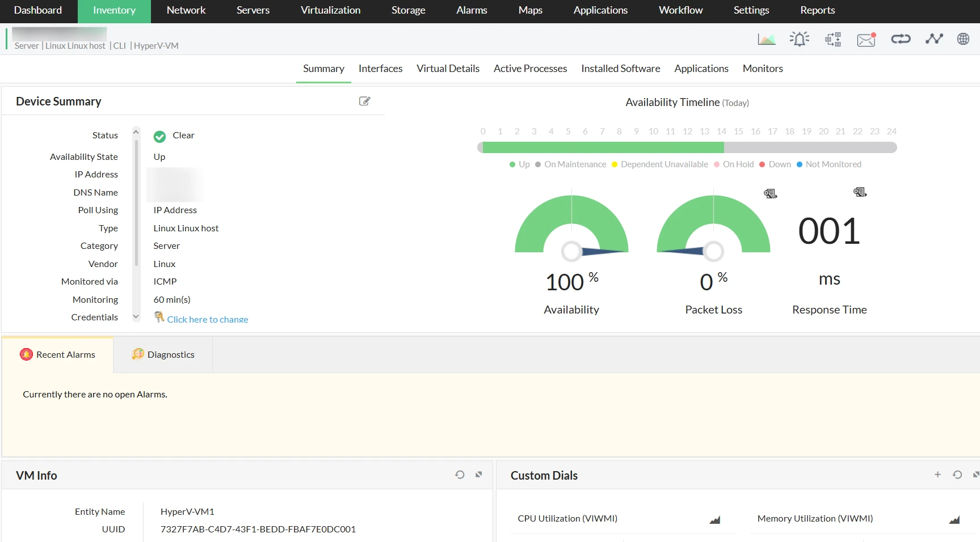Click the grey segment of availability timeline
The width and height of the screenshot is (980, 542).
pyautogui.click(x=810, y=147)
